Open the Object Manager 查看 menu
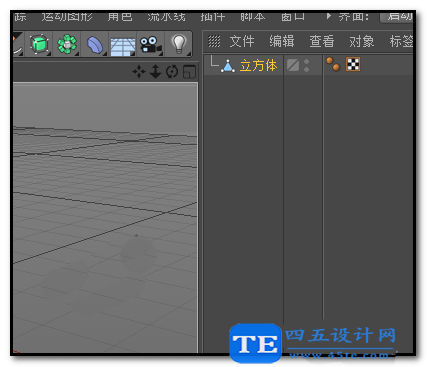Image resolution: width=427 pixels, height=367 pixels. click(x=322, y=41)
